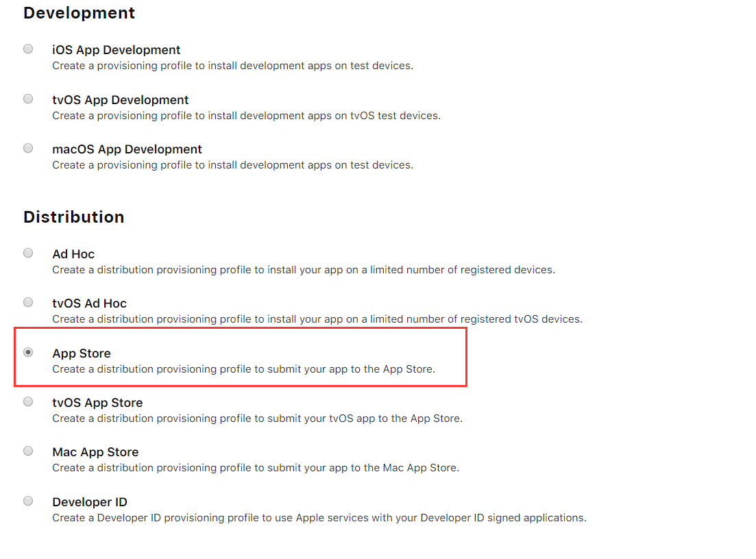
Task: Click the 'Ad Hoc' option title
Action: click(x=73, y=254)
